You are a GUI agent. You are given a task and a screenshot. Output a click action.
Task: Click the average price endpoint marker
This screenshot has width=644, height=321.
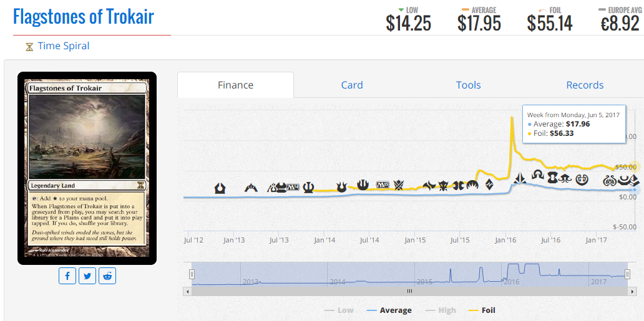[635, 189]
